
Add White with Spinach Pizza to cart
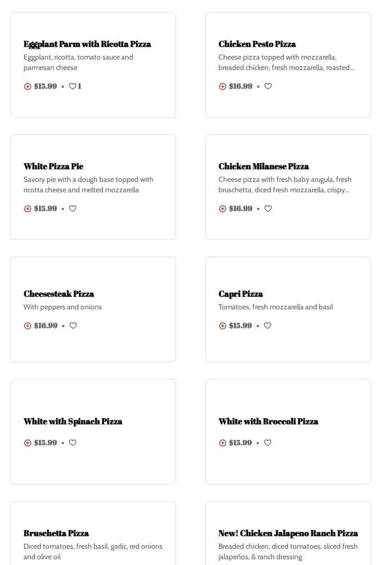click(28, 443)
